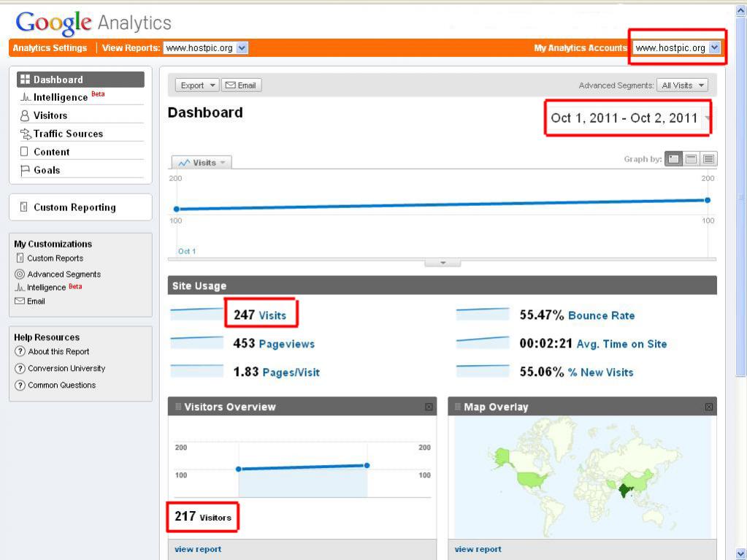The width and height of the screenshot is (747, 560).
Task: Close the Visitors Overview widget
Action: (x=429, y=407)
